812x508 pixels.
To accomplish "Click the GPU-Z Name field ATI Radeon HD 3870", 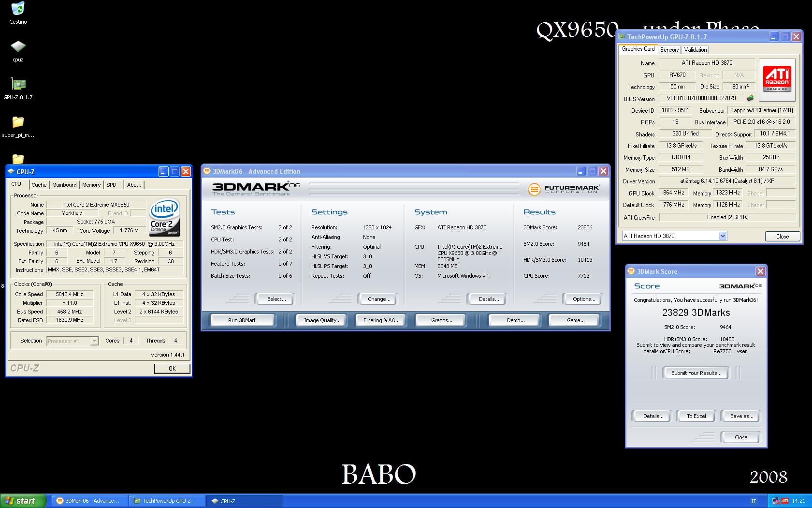I will [x=707, y=63].
